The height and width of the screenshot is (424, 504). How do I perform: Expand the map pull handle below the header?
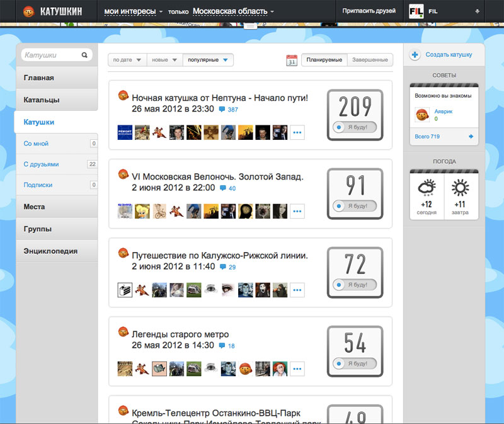point(250,26)
